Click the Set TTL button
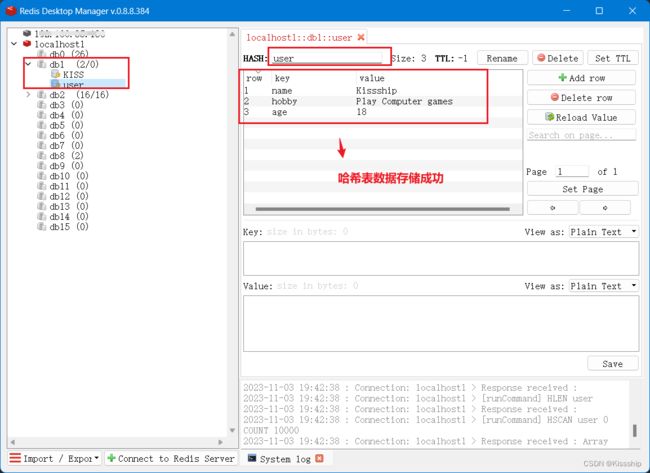Screen dimensions: 650x473 (613, 58)
